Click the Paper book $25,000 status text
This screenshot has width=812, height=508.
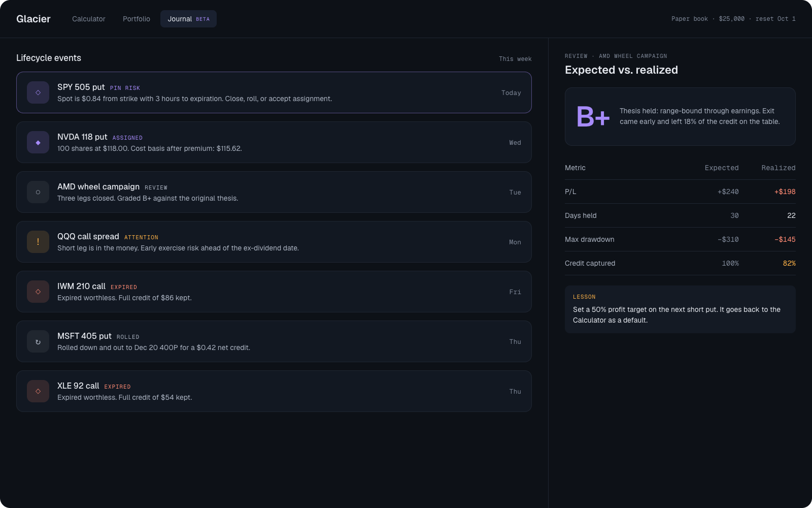[733, 19]
